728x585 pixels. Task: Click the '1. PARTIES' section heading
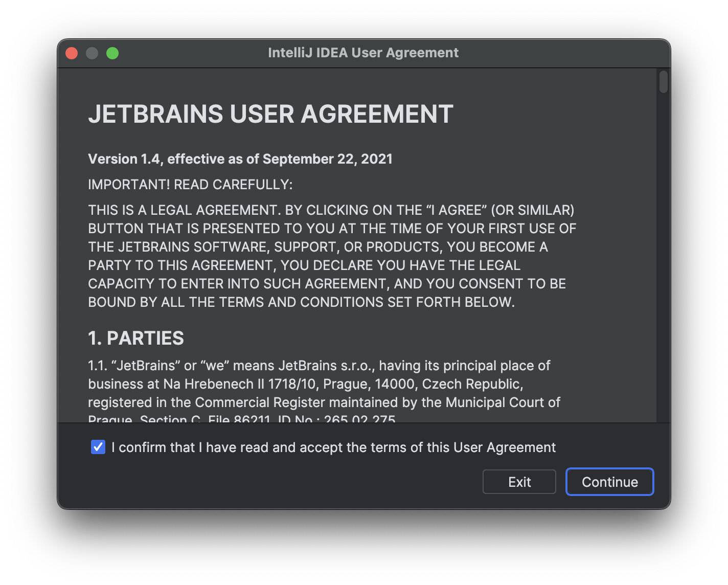pyautogui.click(x=136, y=338)
